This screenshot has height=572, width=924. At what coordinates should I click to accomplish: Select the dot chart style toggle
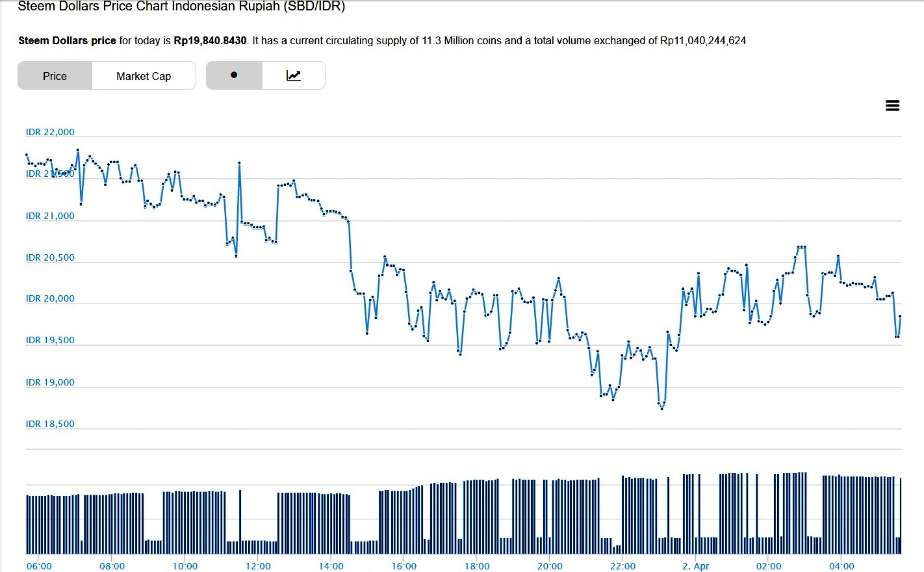click(234, 75)
